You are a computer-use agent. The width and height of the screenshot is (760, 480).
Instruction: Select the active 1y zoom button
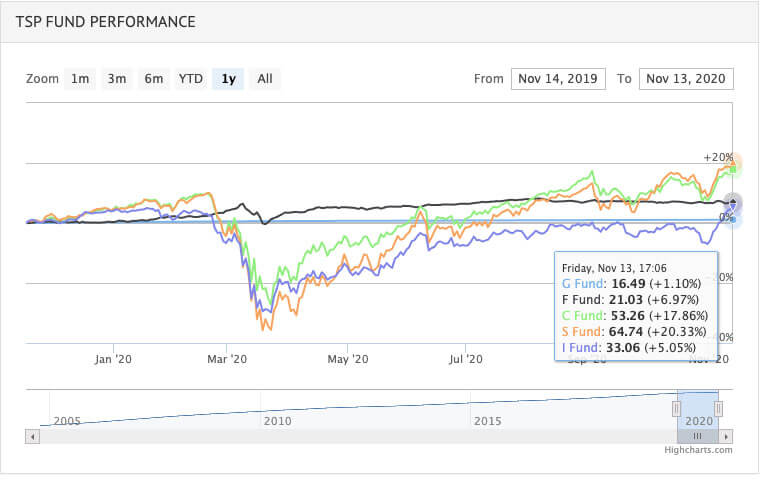point(229,79)
